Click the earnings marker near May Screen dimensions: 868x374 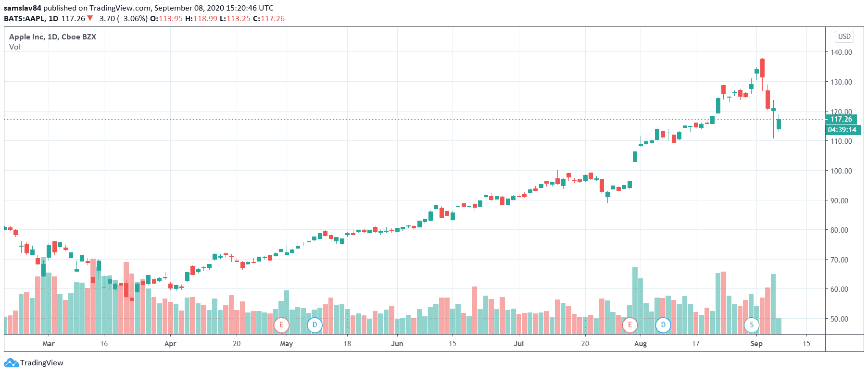click(281, 325)
